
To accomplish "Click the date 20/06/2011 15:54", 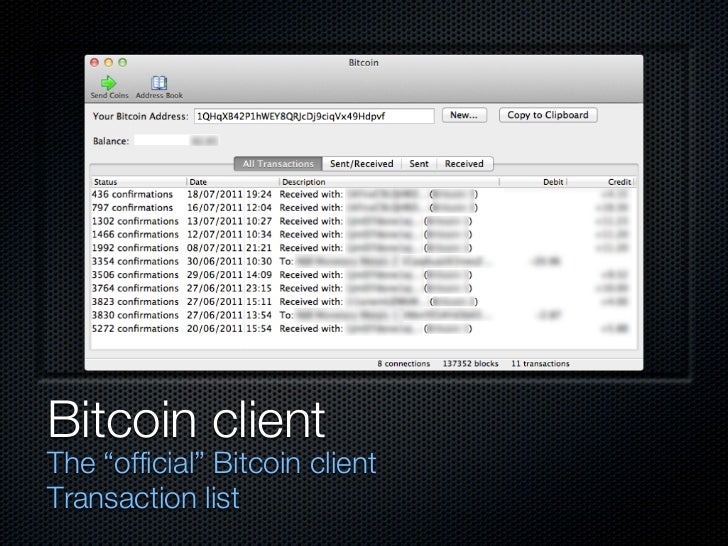I will coord(229,329).
